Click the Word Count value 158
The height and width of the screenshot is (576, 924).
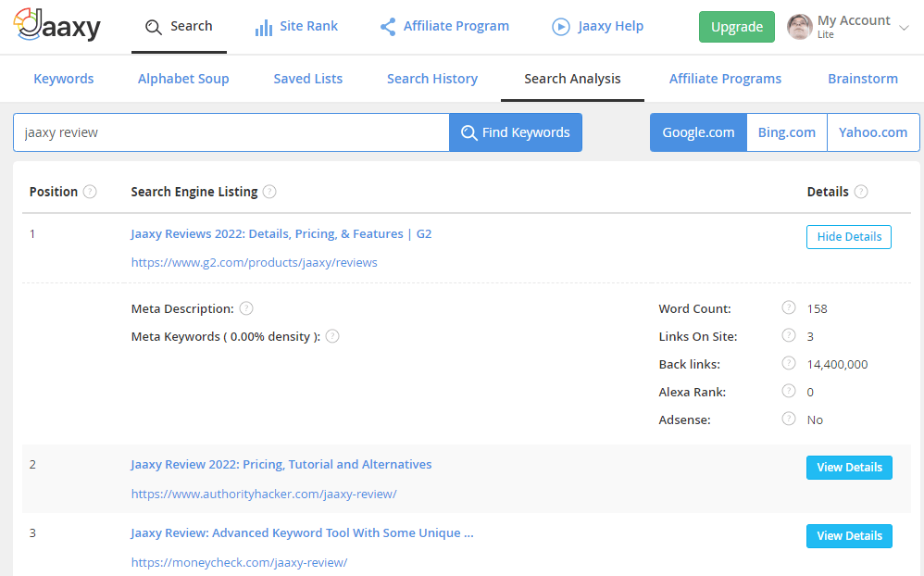[818, 309]
